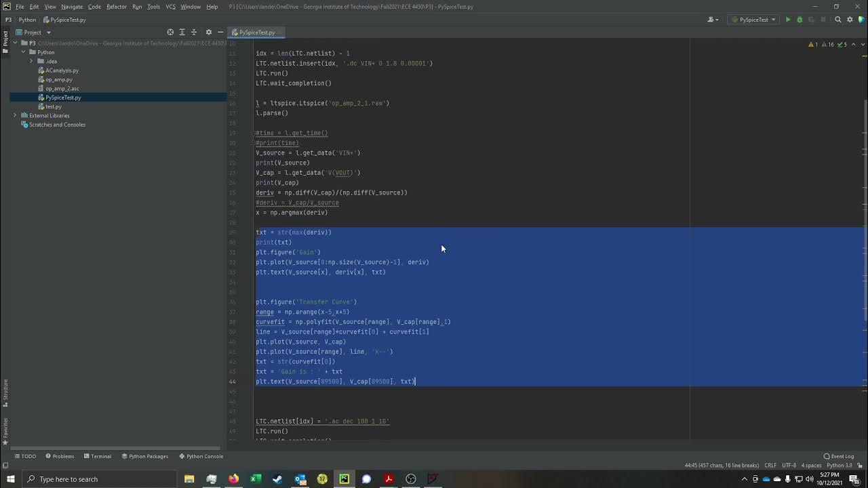The height and width of the screenshot is (488, 868).
Task: Open Outlook from the taskbar
Action: click(300, 479)
